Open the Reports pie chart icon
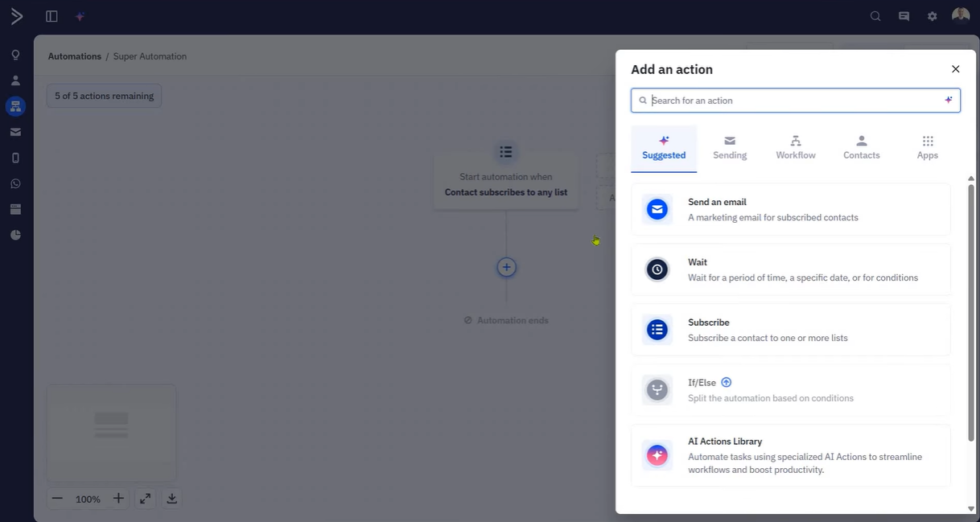980x522 pixels. pyautogui.click(x=15, y=235)
